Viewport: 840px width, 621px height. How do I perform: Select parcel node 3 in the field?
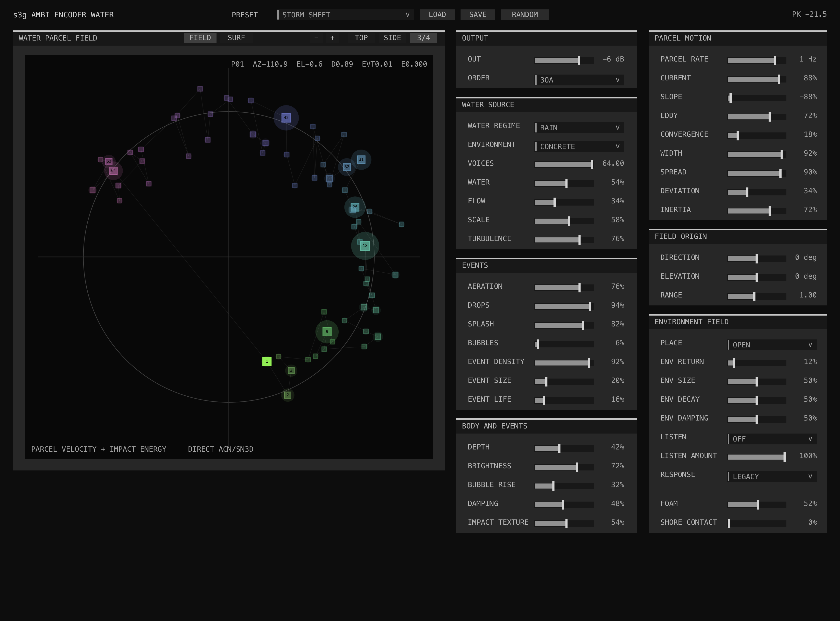tap(291, 371)
